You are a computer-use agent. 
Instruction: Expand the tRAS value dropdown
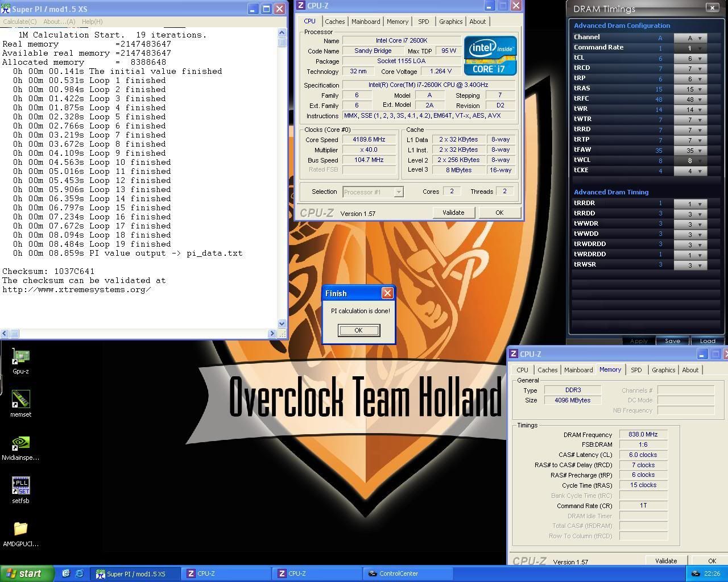click(x=700, y=89)
